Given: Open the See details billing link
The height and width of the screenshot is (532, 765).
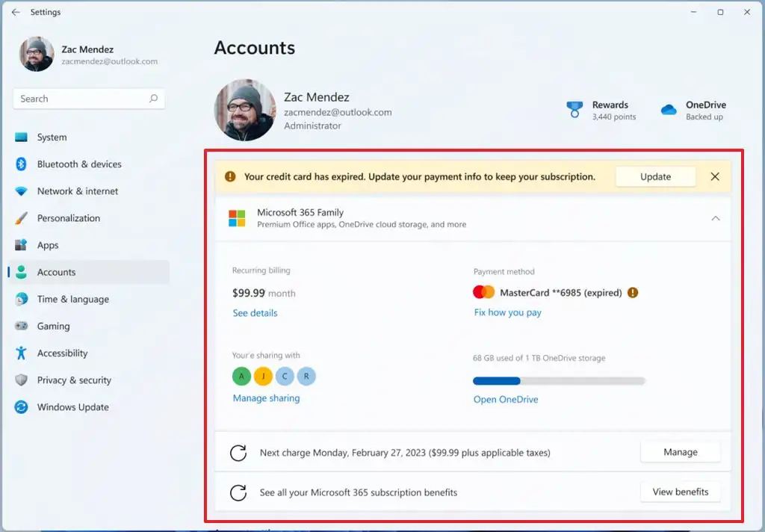Looking at the screenshot, I should pos(255,313).
